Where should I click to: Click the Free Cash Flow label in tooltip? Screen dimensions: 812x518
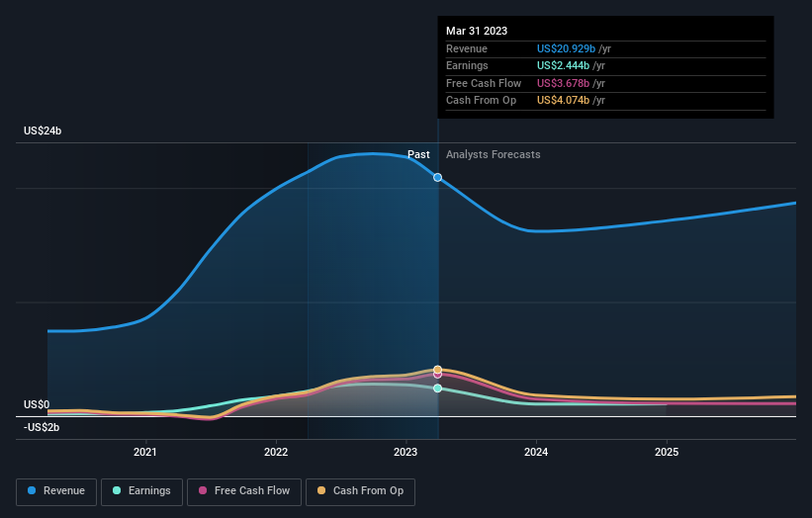(x=484, y=83)
